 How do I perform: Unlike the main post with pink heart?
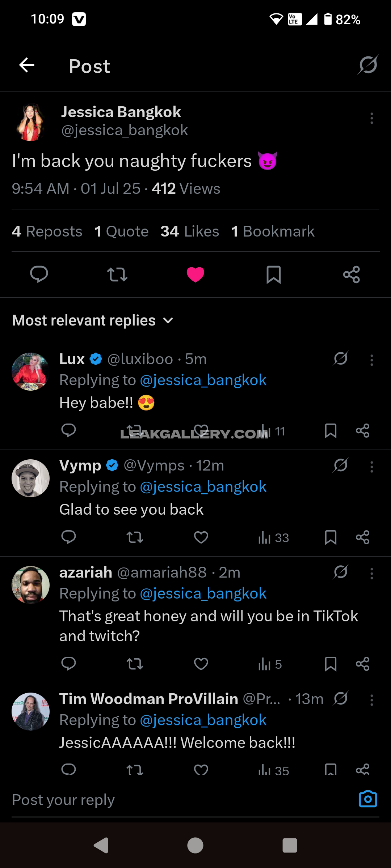tap(195, 274)
